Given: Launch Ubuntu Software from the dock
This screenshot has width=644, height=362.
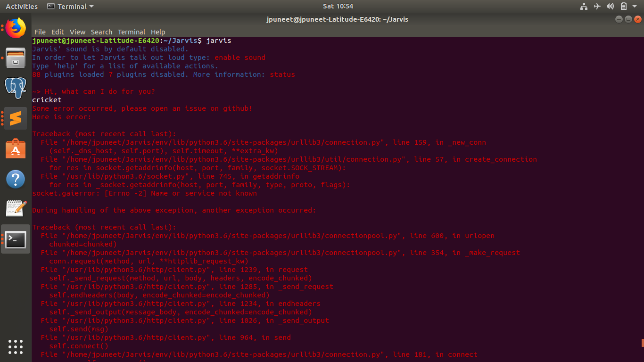Looking at the screenshot, I should point(16,149).
